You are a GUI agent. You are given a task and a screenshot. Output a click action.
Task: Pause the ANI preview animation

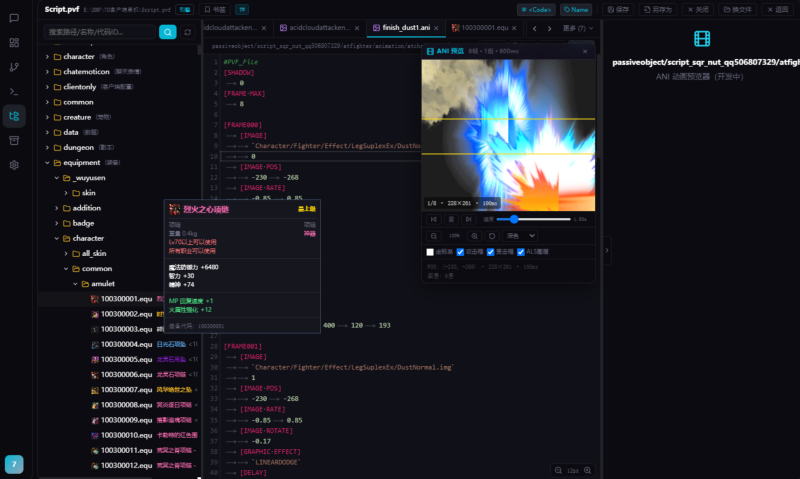(x=451, y=219)
